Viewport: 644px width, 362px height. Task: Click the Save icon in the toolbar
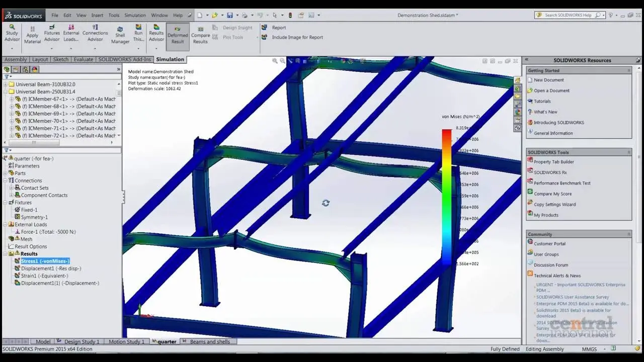229,15
